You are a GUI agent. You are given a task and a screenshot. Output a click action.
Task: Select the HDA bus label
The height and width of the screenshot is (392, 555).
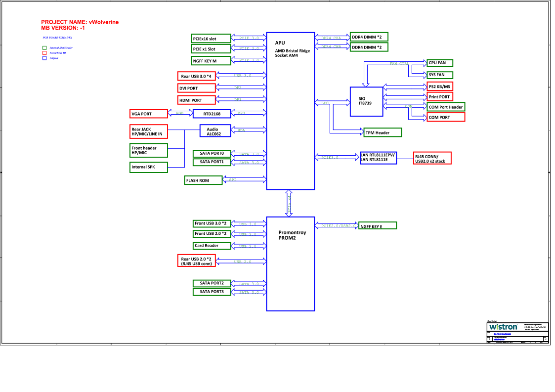point(241,131)
